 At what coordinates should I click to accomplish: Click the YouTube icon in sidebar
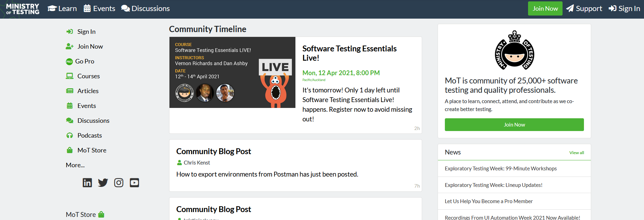click(134, 183)
